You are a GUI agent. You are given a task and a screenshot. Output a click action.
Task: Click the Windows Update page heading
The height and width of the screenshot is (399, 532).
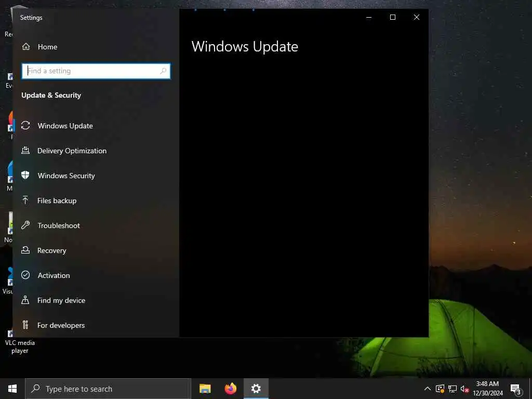tap(245, 47)
